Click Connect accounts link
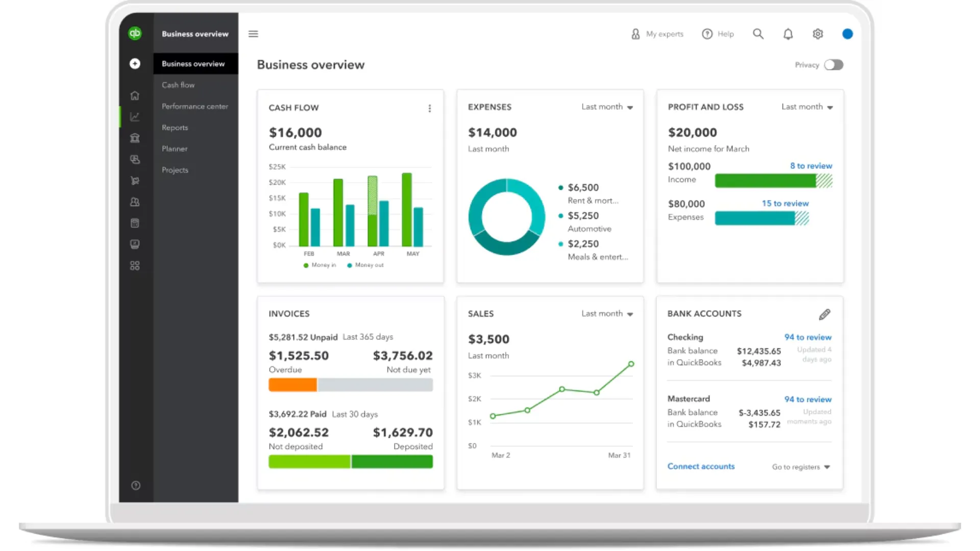 coord(701,466)
